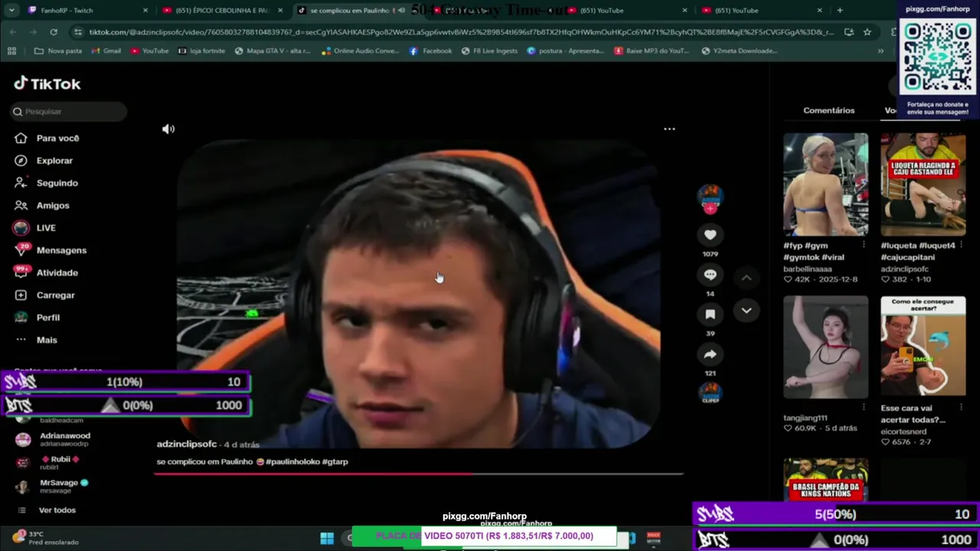Open the spinning music disc icon
This screenshot has height=551, width=980.
710,393
